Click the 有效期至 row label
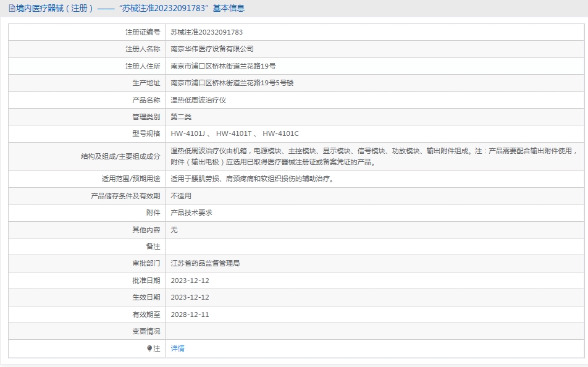The height and width of the screenshot is (367, 588). click(146, 314)
